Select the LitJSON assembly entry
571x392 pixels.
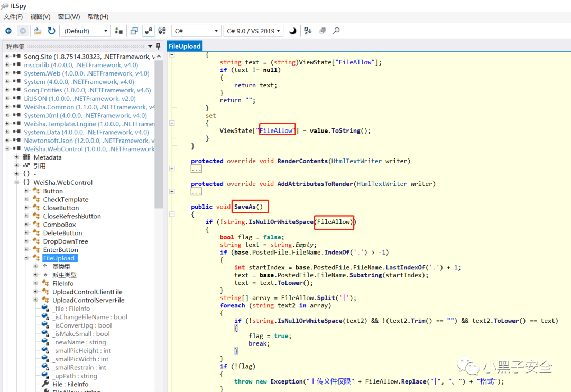(80, 99)
